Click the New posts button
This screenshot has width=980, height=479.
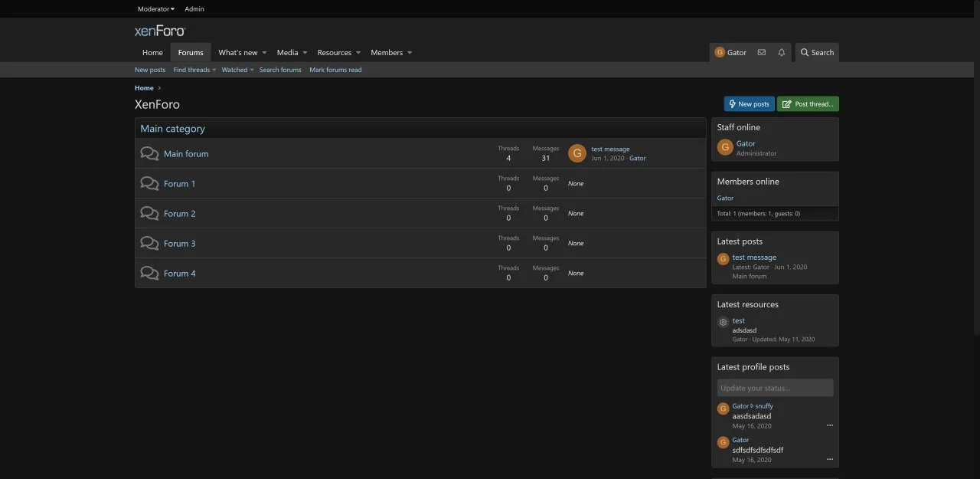click(749, 104)
